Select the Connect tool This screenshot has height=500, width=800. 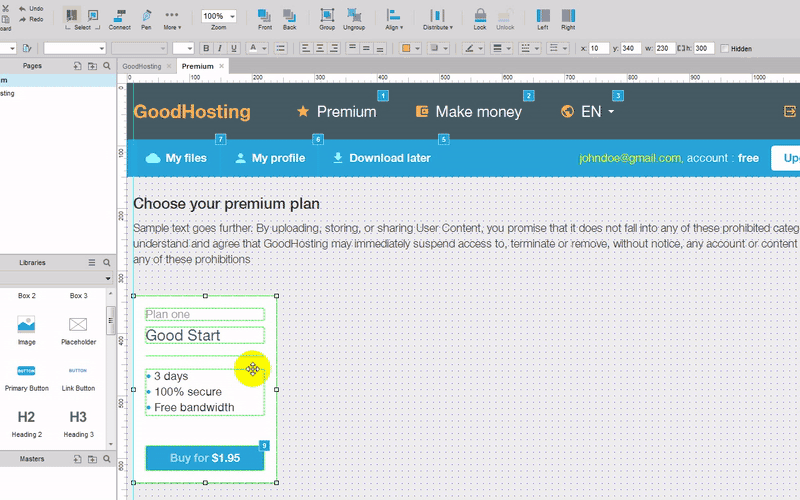pyautogui.click(x=119, y=16)
